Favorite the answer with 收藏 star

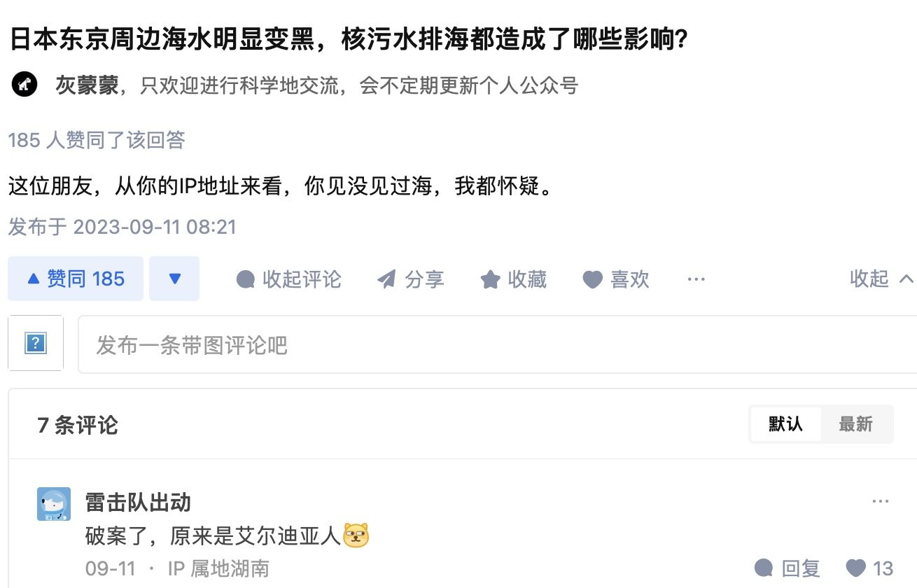tap(490, 280)
